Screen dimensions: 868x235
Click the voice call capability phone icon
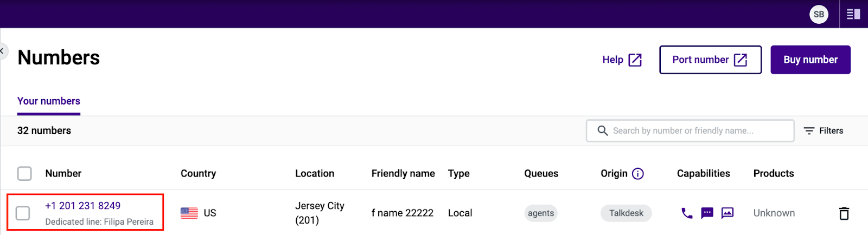pyautogui.click(x=687, y=213)
